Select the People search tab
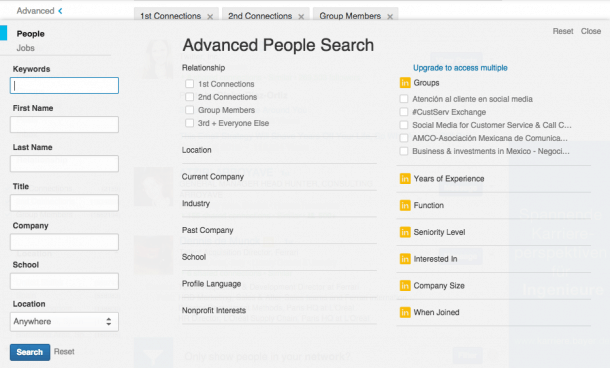The image size is (610, 368). tap(30, 34)
